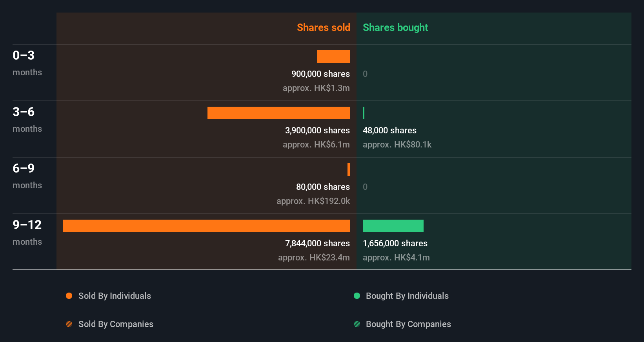Click the striped Sold By Companies legend icon
Image resolution: width=644 pixels, height=342 pixels.
[69, 324]
